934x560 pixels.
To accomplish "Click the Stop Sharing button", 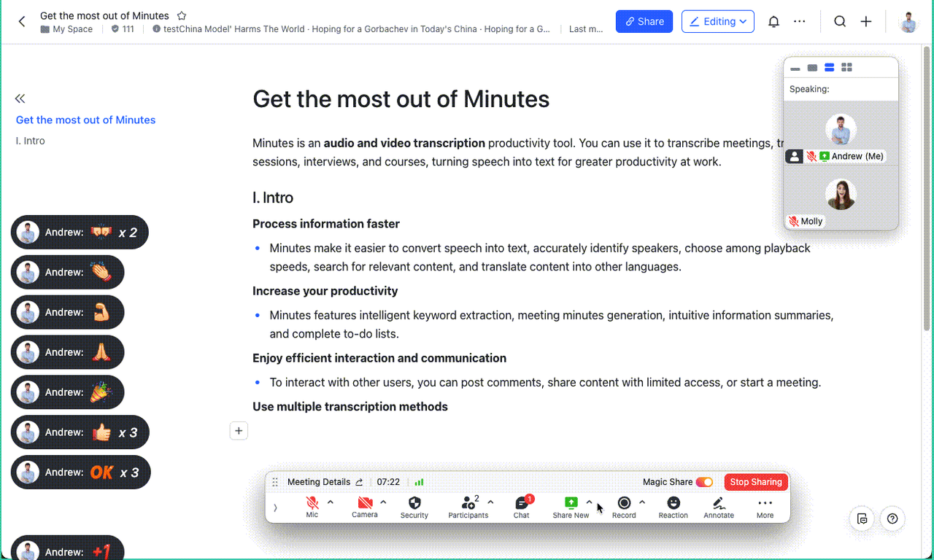I will click(756, 482).
